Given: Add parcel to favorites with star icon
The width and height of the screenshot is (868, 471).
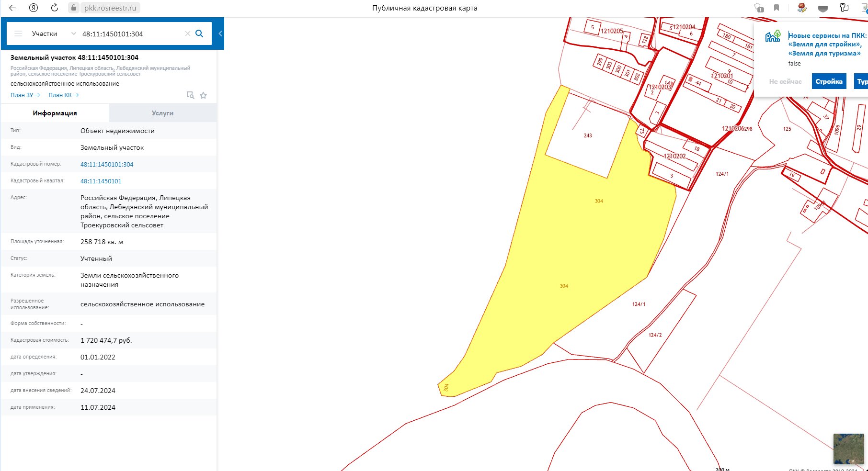Looking at the screenshot, I should click(x=203, y=95).
